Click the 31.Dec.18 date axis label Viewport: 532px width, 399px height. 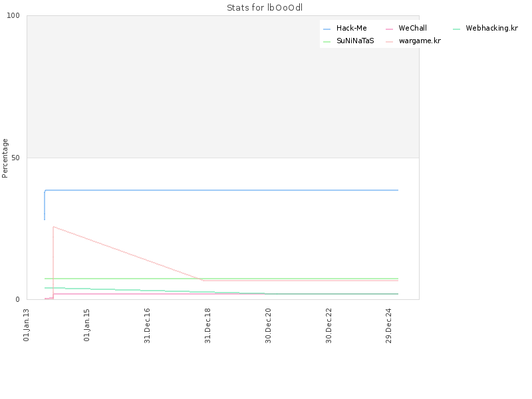click(207, 325)
